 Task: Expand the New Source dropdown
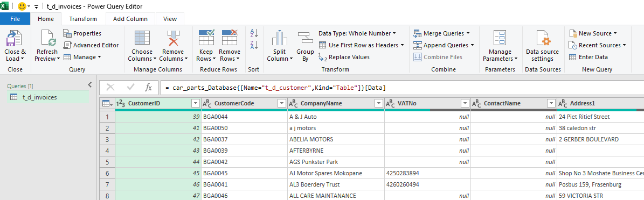click(x=615, y=33)
